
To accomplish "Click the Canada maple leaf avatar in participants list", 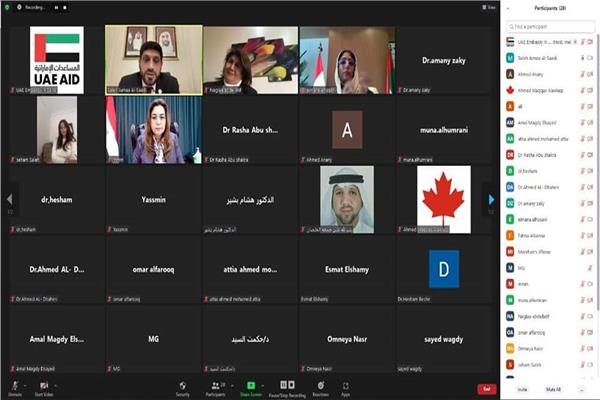I will (510, 90).
